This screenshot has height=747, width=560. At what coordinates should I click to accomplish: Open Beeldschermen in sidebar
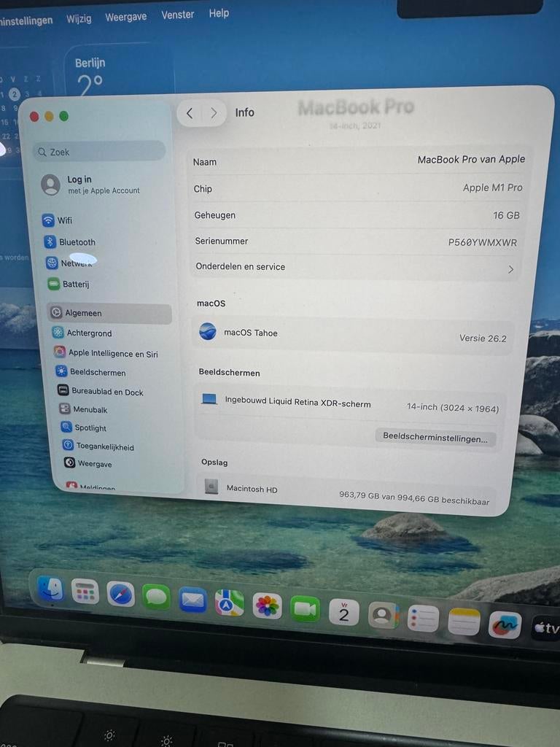(x=91, y=372)
